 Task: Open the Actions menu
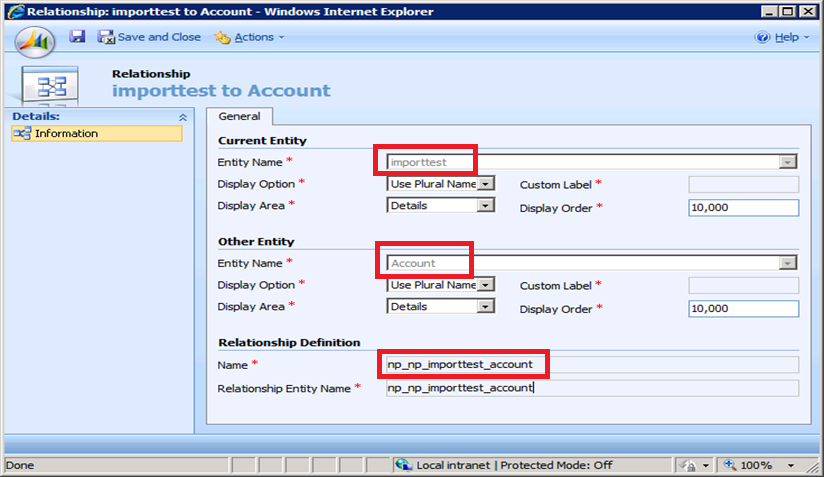(x=250, y=37)
